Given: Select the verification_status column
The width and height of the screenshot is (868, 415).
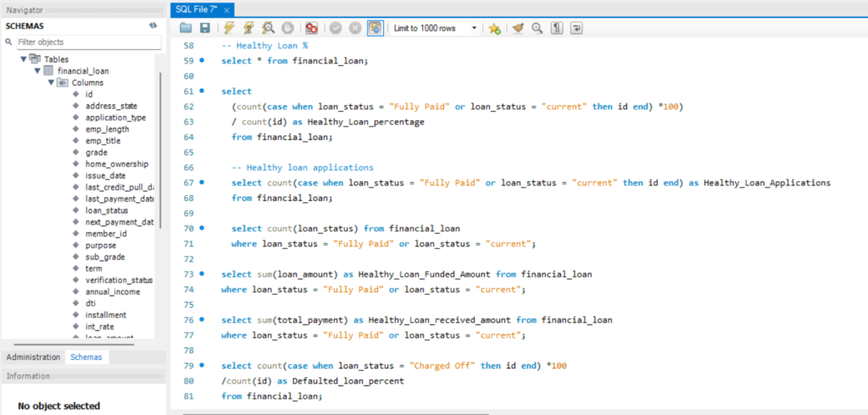Looking at the screenshot, I should coord(119,280).
